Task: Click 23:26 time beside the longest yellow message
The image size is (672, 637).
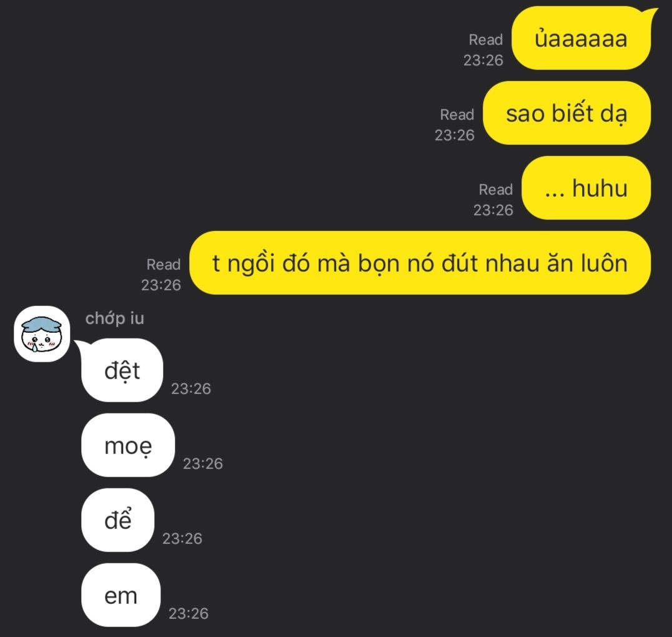Action: pos(161,285)
